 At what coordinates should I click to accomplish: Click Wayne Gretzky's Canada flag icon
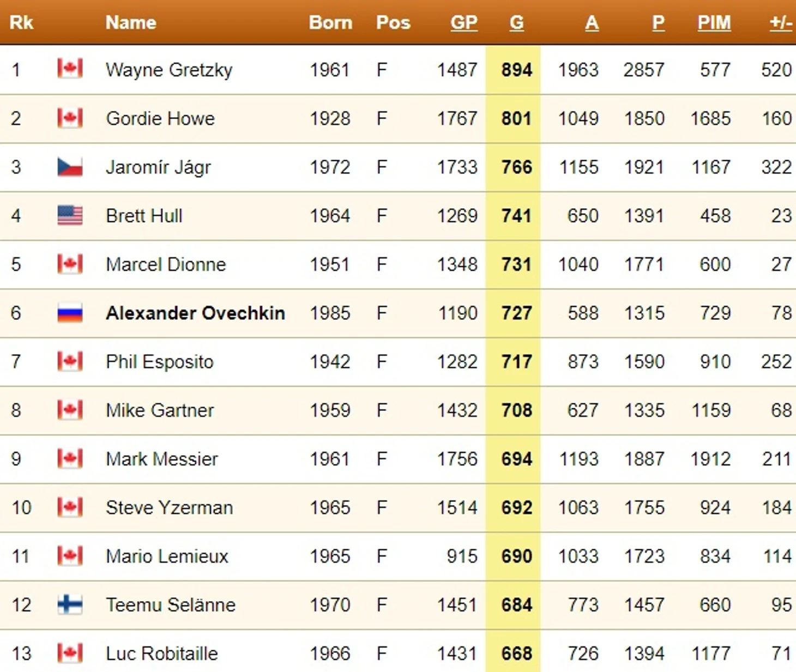coord(70,69)
